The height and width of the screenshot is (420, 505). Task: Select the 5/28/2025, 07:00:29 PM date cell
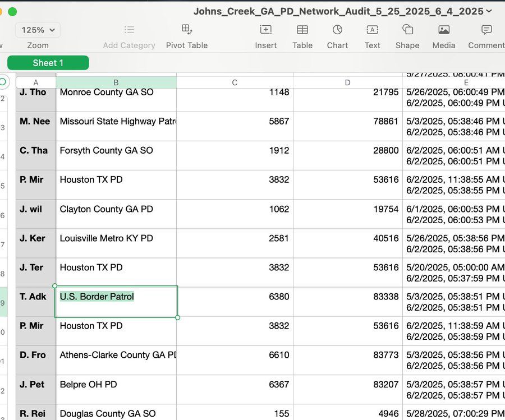tap(454, 412)
